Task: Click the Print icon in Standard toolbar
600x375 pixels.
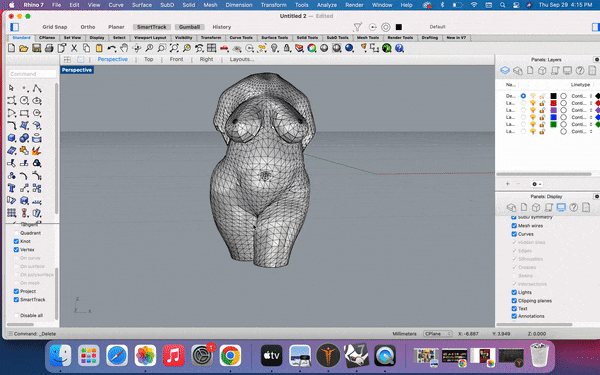Action: (x=49, y=48)
